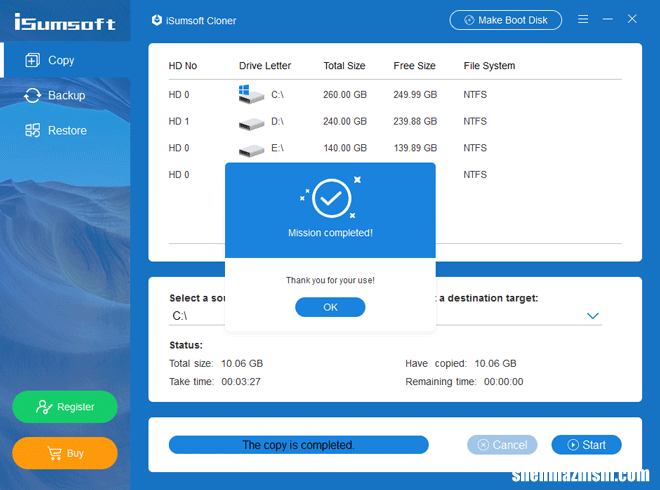Click OK in Mission completed dialog

click(330, 307)
